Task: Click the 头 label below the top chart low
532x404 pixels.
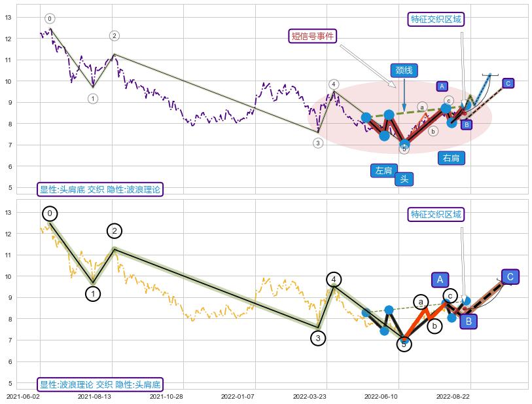Action: point(404,179)
